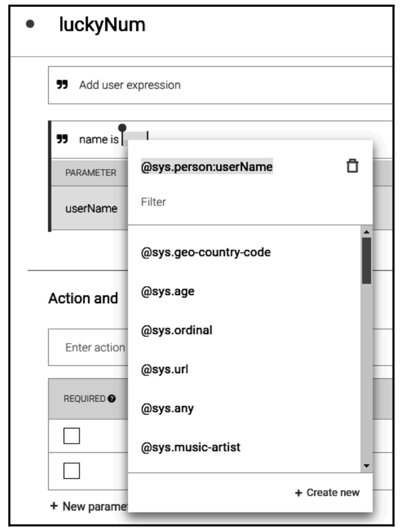This screenshot has width=401, height=532.
Task: Click the plus icon next to Create new
Action: click(x=299, y=493)
